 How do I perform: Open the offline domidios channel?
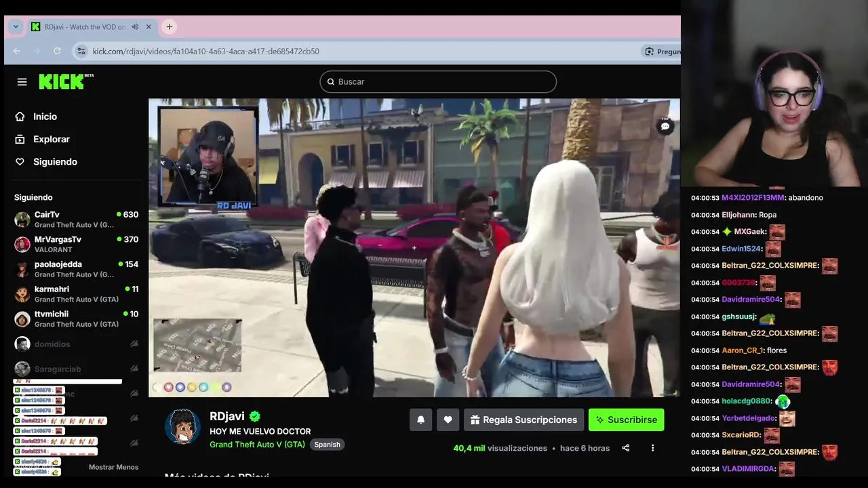[76, 344]
